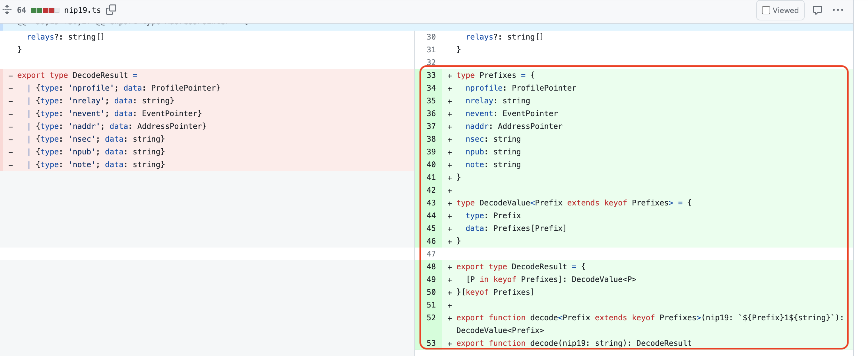Screen dimensions: 868x356
Task: Click line number 30
Action: point(431,37)
